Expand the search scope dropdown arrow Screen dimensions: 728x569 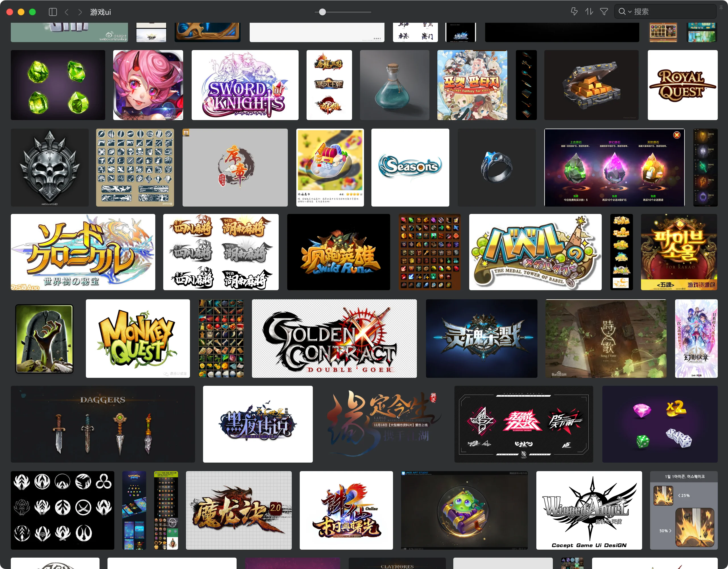(630, 12)
